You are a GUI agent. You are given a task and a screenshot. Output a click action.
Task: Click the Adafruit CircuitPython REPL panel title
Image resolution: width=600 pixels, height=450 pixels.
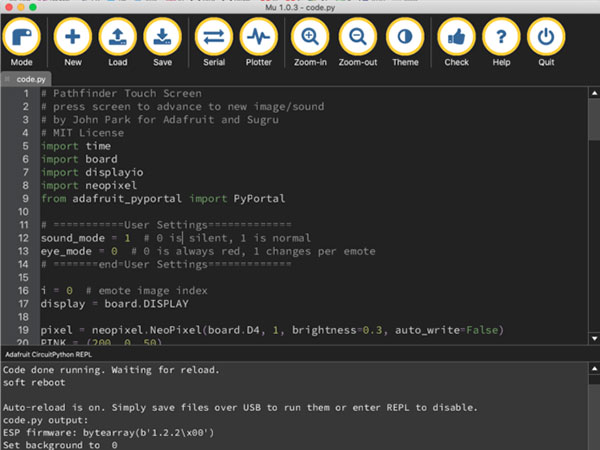click(56, 354)
